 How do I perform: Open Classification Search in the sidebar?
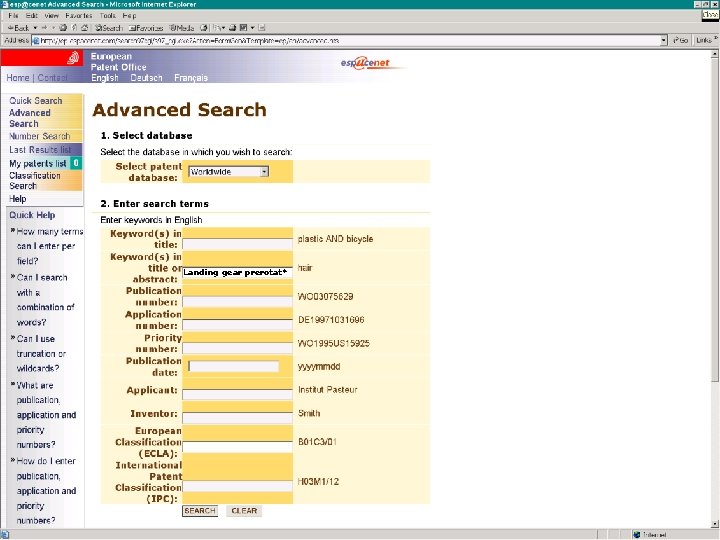coord(34,180)
